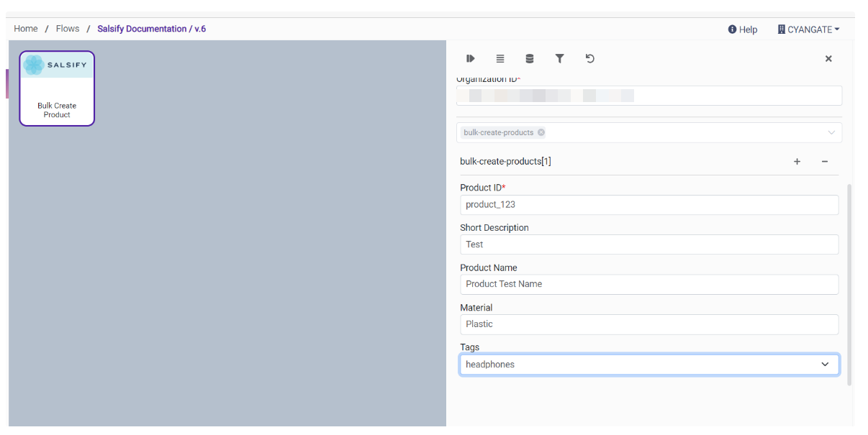Navigate to Flows breadcrumb

coord(68,29)
